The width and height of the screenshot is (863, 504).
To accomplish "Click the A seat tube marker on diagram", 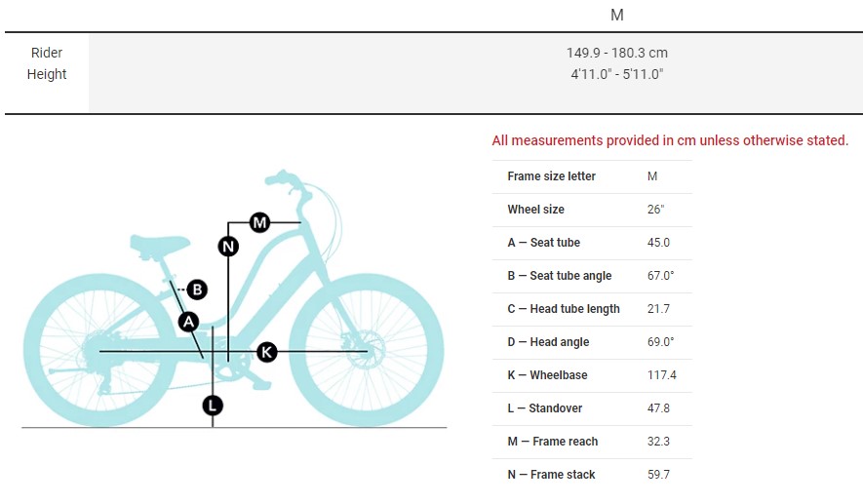I will coord(189,321).
